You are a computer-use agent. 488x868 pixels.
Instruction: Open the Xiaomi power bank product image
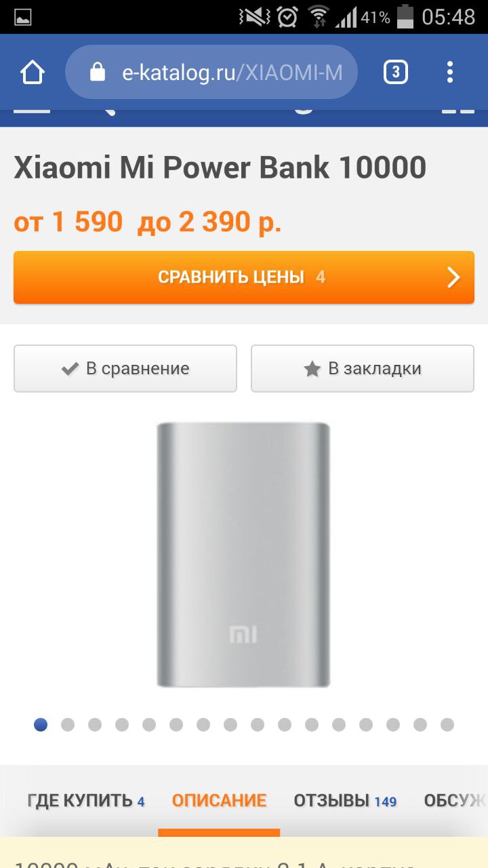tap(243, 555)
